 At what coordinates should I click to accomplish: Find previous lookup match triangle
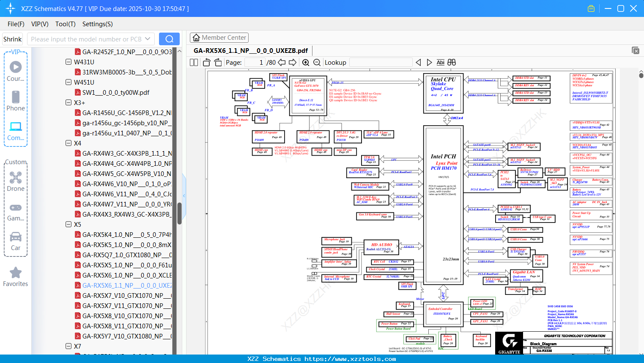[x=418, y=62]
